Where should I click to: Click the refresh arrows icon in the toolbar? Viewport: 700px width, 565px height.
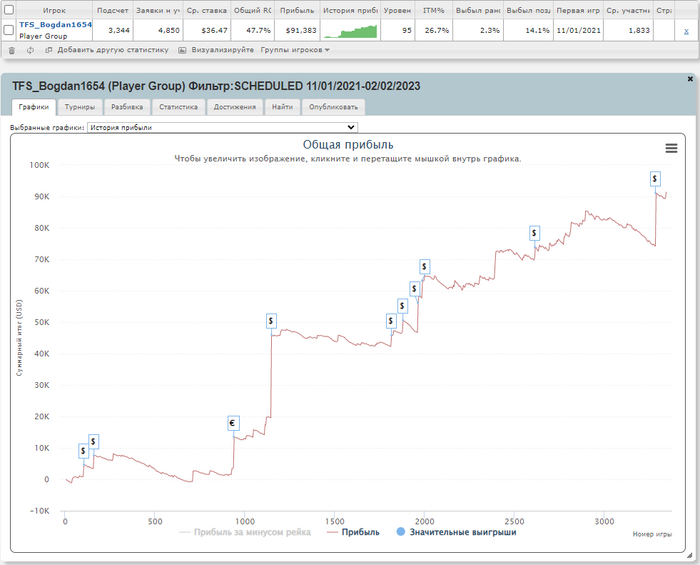click(30, 50)
